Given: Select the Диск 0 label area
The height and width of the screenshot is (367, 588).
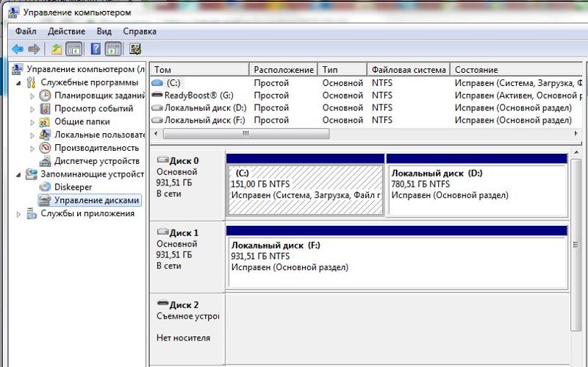Looking at the screenshot, I should 187,185.
